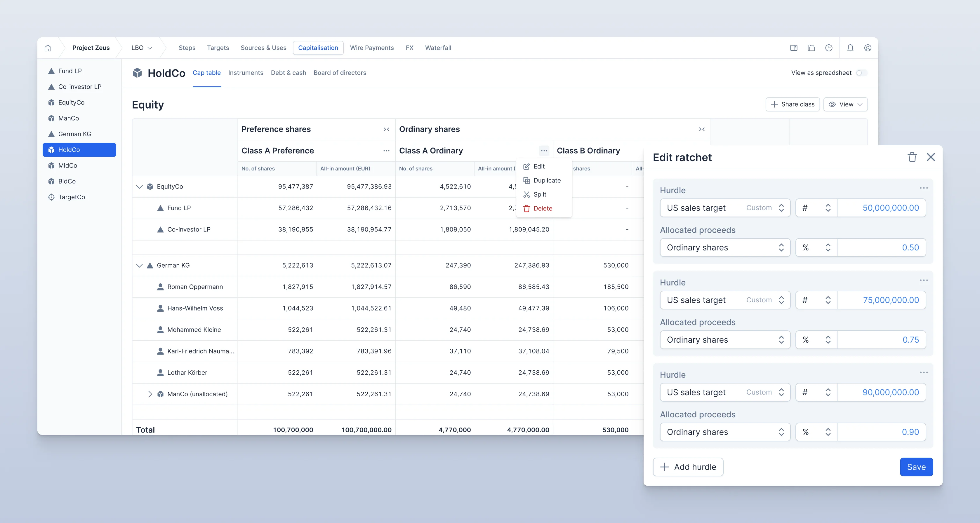Screen dimensions: 980x523
Task: Click the Save button
Action: 916,467
